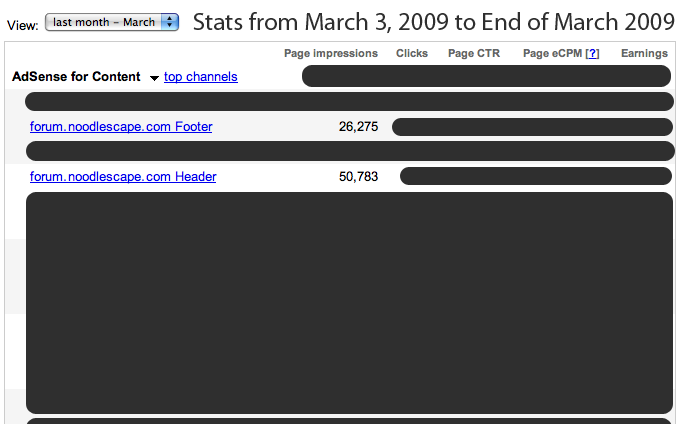Select the Earnings column header

coord(644,53)
